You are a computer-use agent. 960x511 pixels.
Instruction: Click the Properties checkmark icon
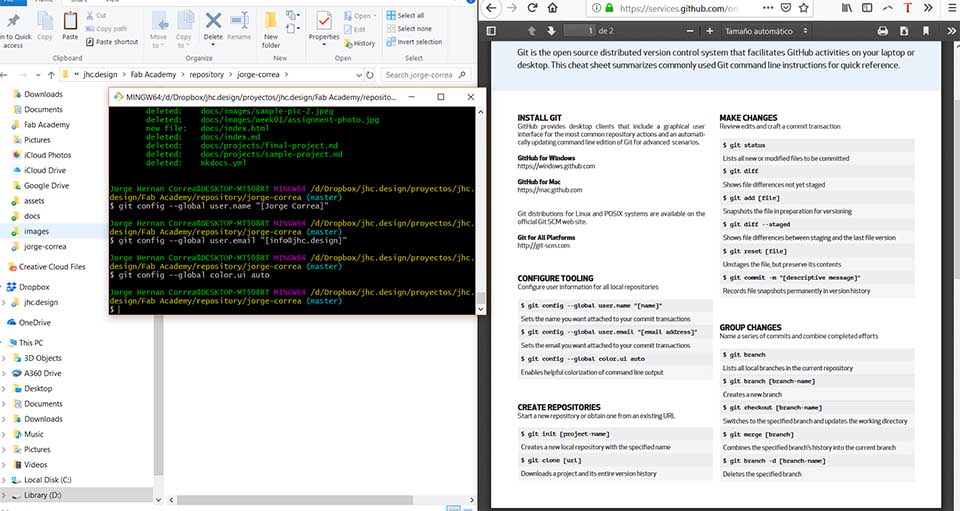click(324, 22)
